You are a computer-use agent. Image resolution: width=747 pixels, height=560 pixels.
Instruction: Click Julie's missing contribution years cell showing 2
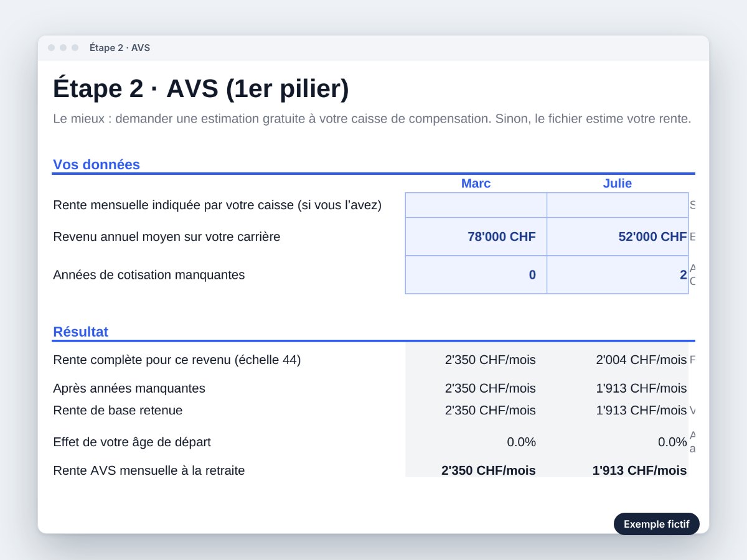click(618, 274)
